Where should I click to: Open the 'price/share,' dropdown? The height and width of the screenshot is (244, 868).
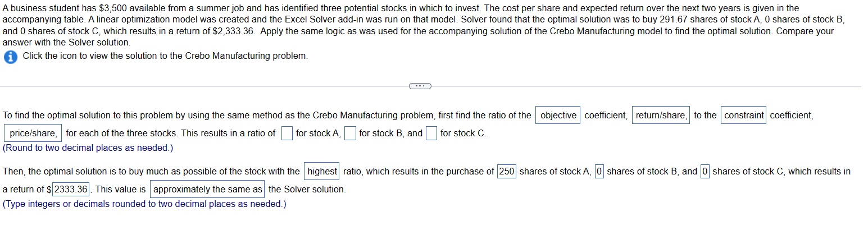click(x=33, y=133)
